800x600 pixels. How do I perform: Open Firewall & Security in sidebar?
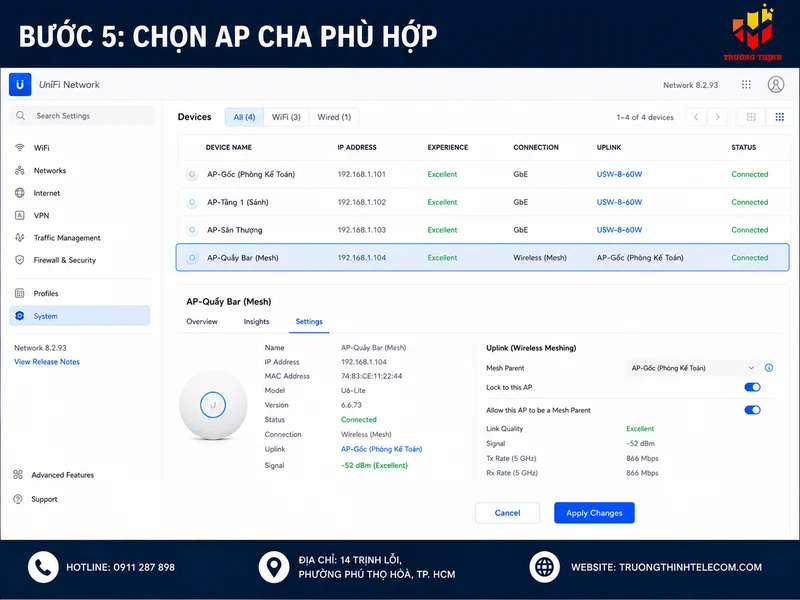click(65, 260)
